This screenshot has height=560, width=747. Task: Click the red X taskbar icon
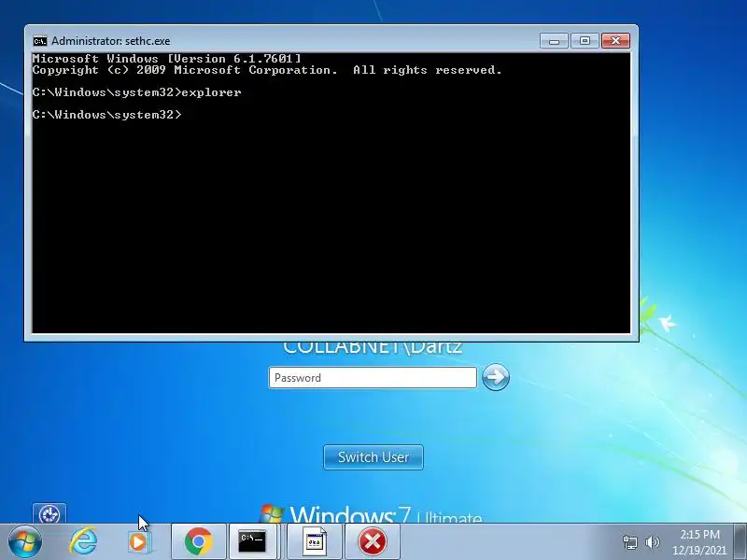point(372,542)
